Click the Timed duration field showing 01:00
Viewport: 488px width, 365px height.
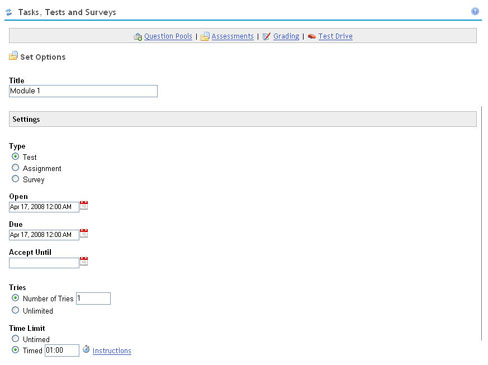pyautogui.click(x=62, y=350)
